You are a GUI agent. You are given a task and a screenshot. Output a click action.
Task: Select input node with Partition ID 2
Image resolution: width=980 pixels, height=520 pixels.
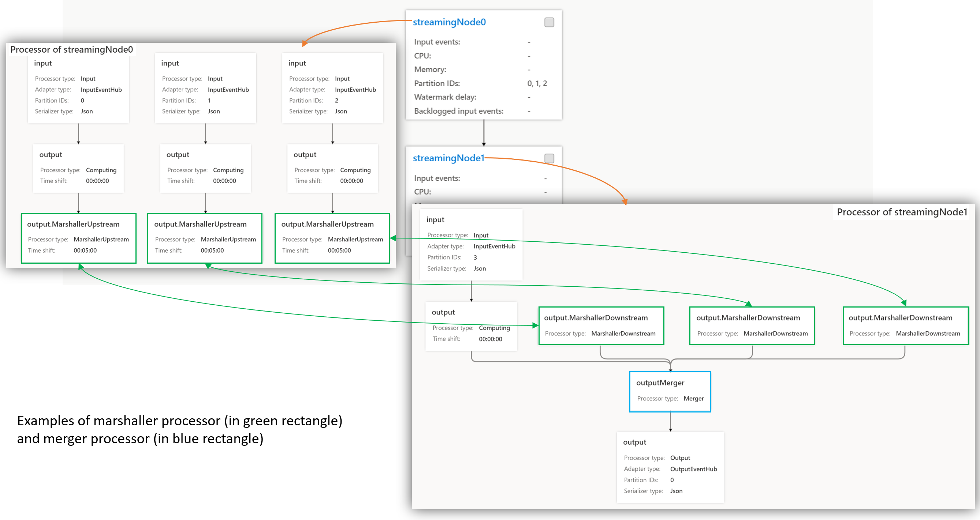(332, 87)
